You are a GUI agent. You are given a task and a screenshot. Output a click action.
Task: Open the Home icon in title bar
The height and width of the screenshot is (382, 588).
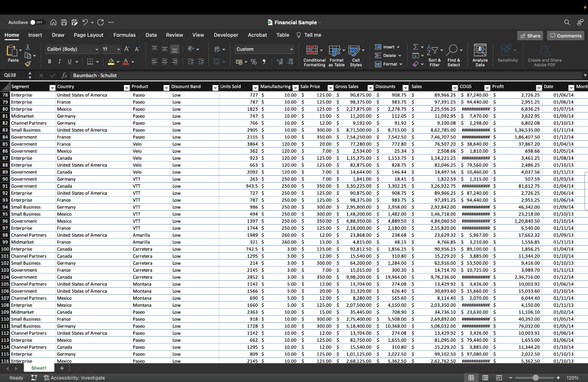[53, 22]
